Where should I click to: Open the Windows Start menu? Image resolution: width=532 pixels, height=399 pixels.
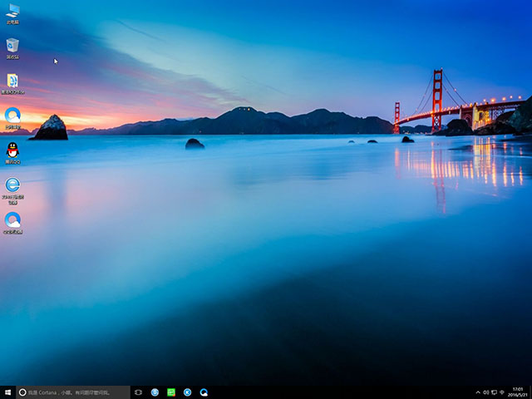(x=7, y=392)
